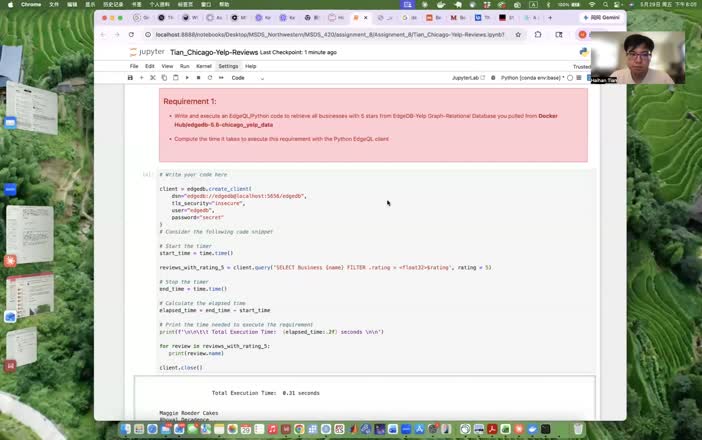702x440 pixels.
Task: Open the JupyterLab interface link
Action: click(x=468, y=78)
